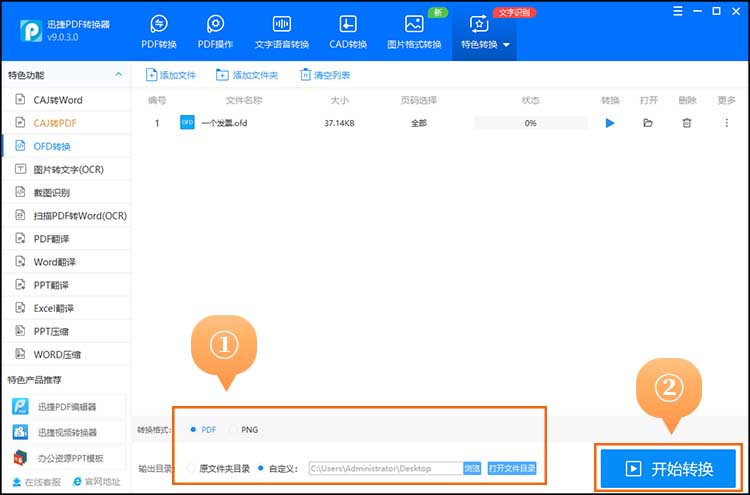Open 官网地址 link
Viewport: 750px width, 495px height.
pos(96,482)
